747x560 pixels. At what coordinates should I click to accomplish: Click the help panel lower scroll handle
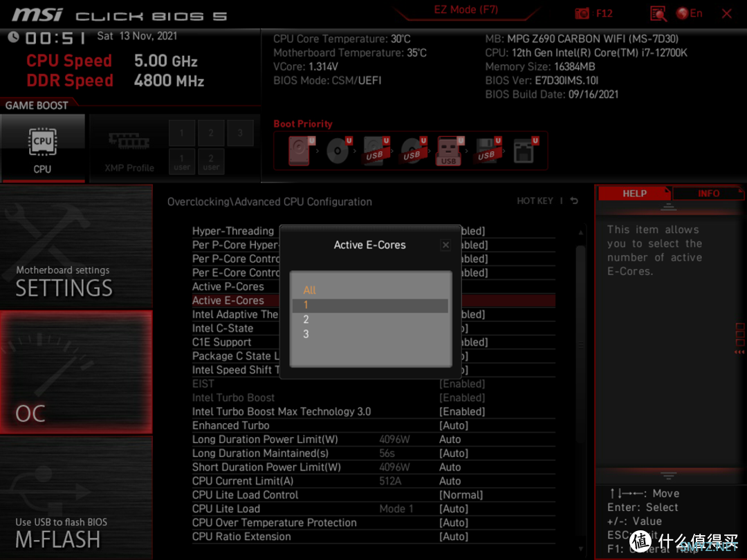(x=668, y=476)
